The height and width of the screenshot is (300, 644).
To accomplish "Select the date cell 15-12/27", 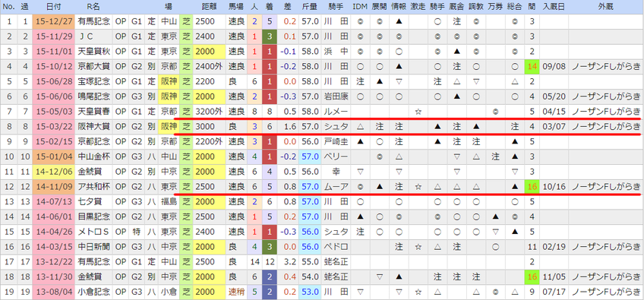I will click(x=52, y=22).
